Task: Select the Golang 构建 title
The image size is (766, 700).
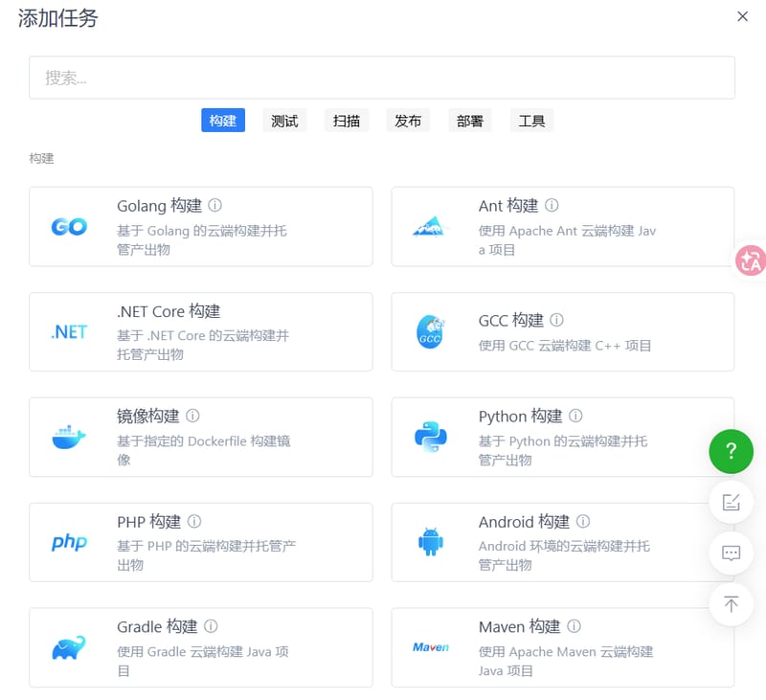Action: pos(159,206)
